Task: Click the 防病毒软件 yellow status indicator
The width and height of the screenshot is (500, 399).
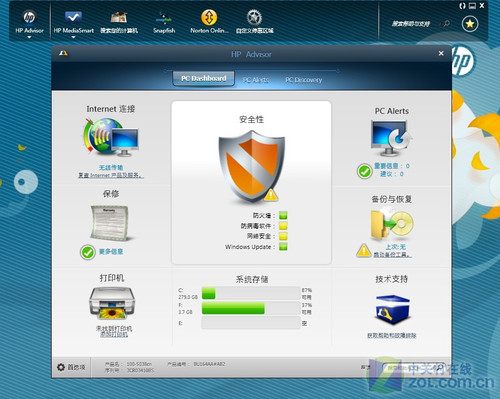Action: [283, 226]
